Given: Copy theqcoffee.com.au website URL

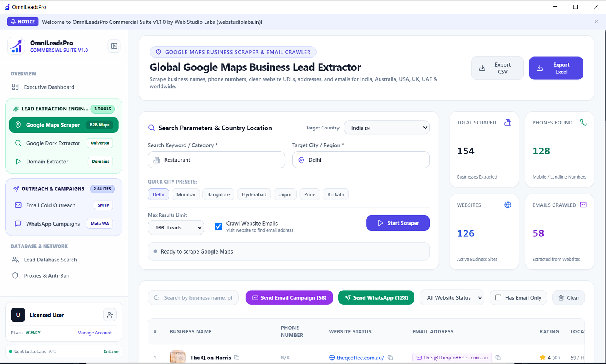Looking at the screenshot, I should pos(390,358).
